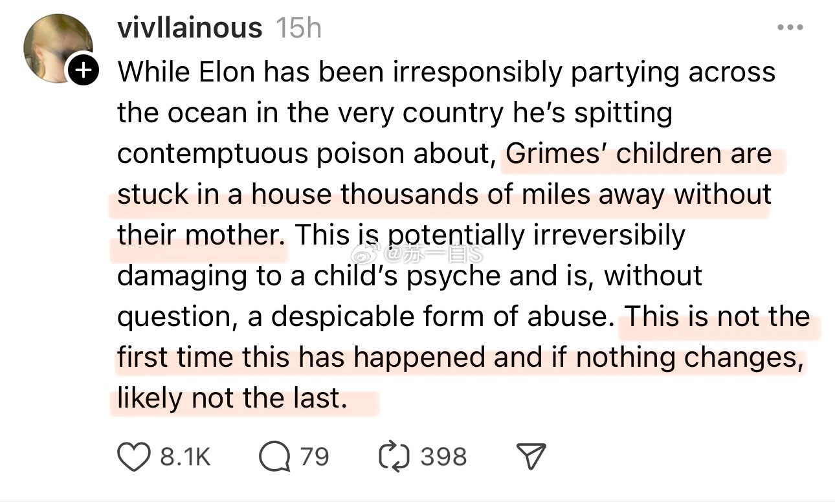View the 8.1K likes count
The image size is (835, 504).
tap(185, 457)
